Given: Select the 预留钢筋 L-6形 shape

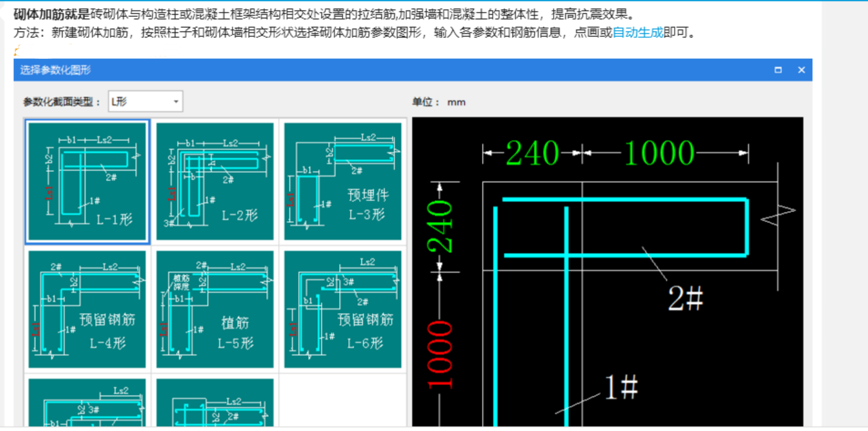Looking at the screenshot, I should pos(343,310).
